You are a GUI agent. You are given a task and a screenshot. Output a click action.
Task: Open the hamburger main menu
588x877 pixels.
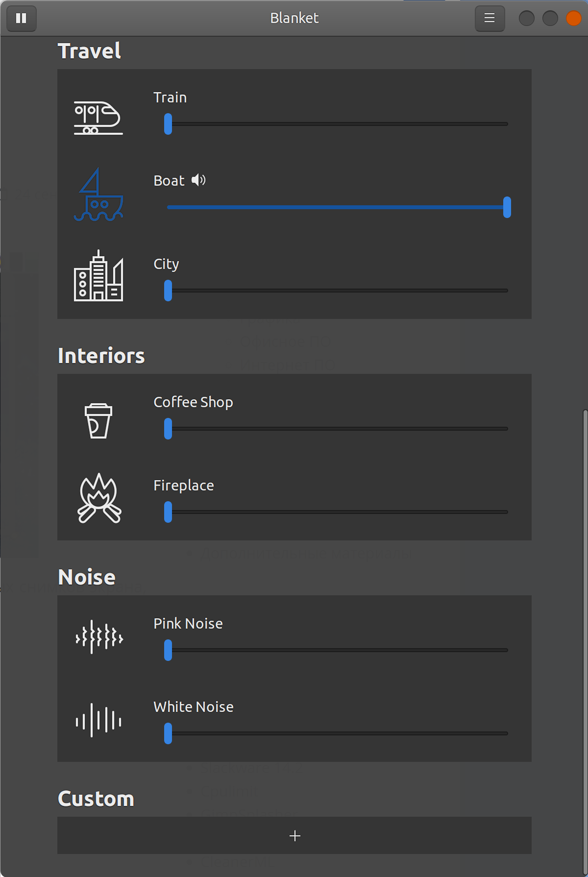point(490,19)
